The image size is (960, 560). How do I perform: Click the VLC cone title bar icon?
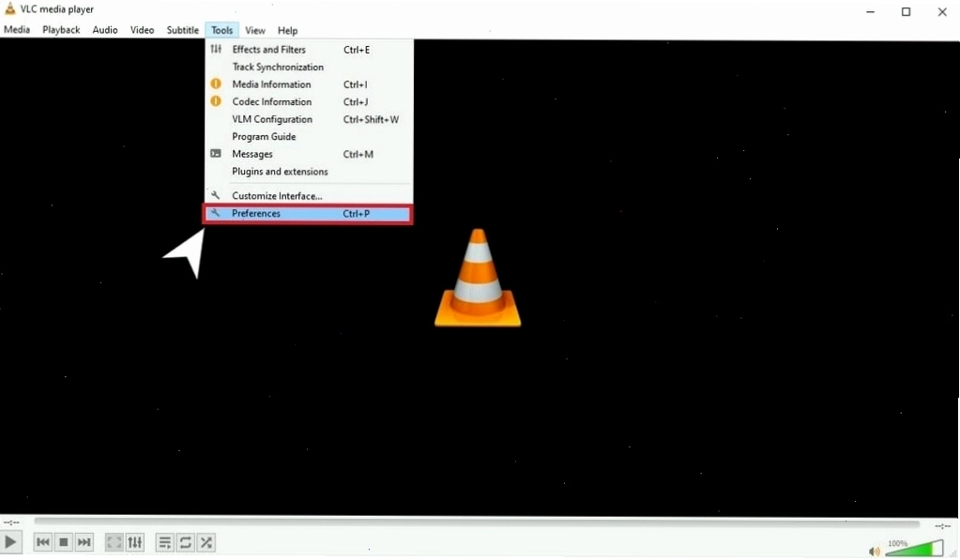coord(9,8)
